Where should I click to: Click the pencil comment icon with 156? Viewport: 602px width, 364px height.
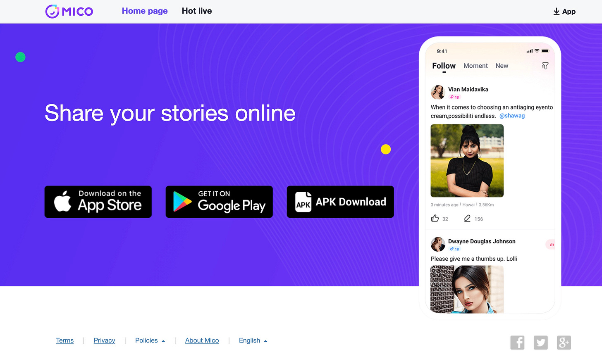click(467, 218)
